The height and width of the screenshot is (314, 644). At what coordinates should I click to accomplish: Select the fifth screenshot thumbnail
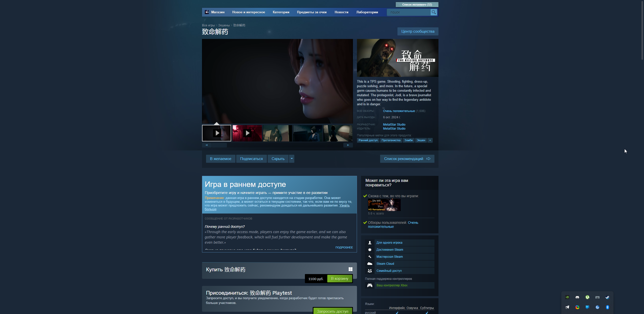(x=338, y=133)
